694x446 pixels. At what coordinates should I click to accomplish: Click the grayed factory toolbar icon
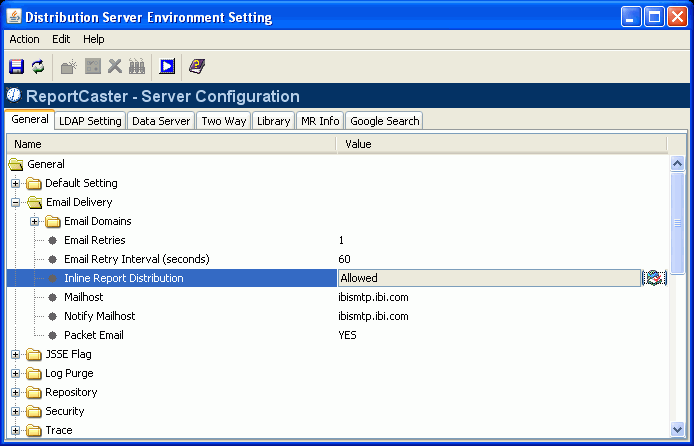pyautogui.click(x=137, y=67)
